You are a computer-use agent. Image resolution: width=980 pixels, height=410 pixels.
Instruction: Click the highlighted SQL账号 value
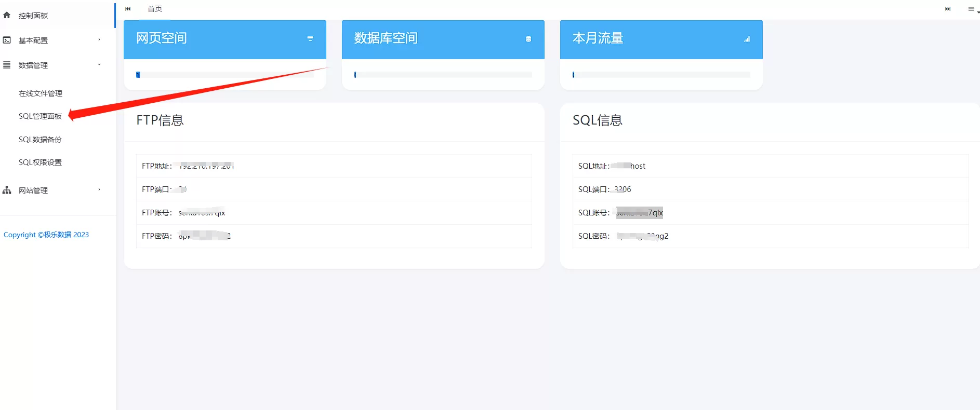640,213
